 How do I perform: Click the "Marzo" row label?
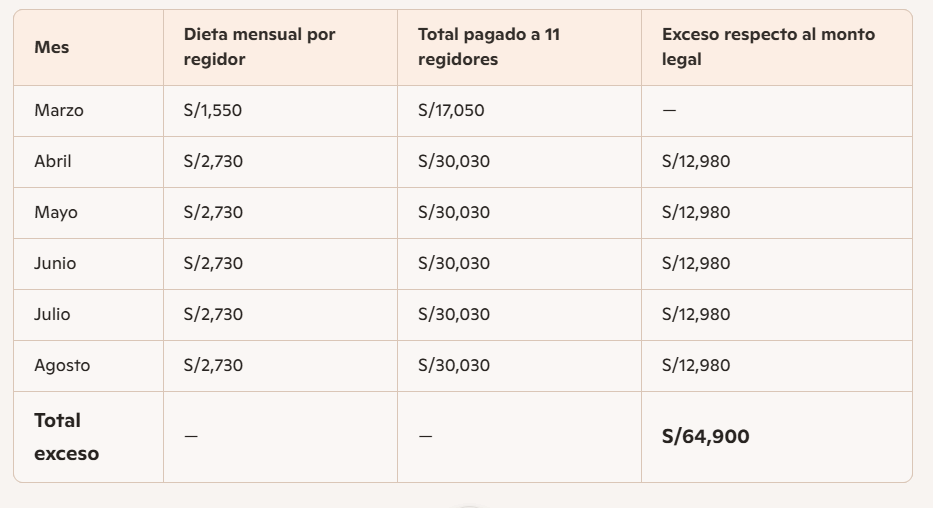coord(59,111)
